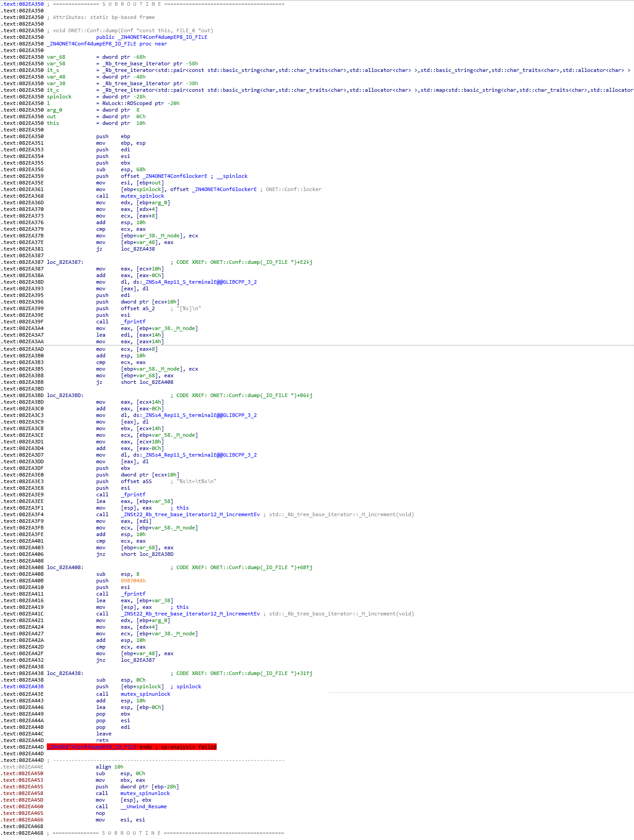Click the '_ZN4ONET4Conf4dumpEP8_IO_FILE proc near' line

coord(107,44)
